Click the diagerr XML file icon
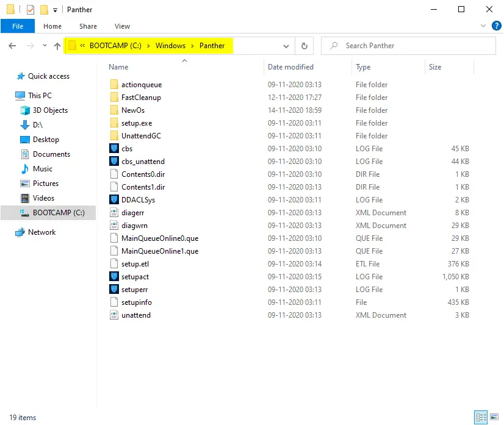 pos(114,213)
